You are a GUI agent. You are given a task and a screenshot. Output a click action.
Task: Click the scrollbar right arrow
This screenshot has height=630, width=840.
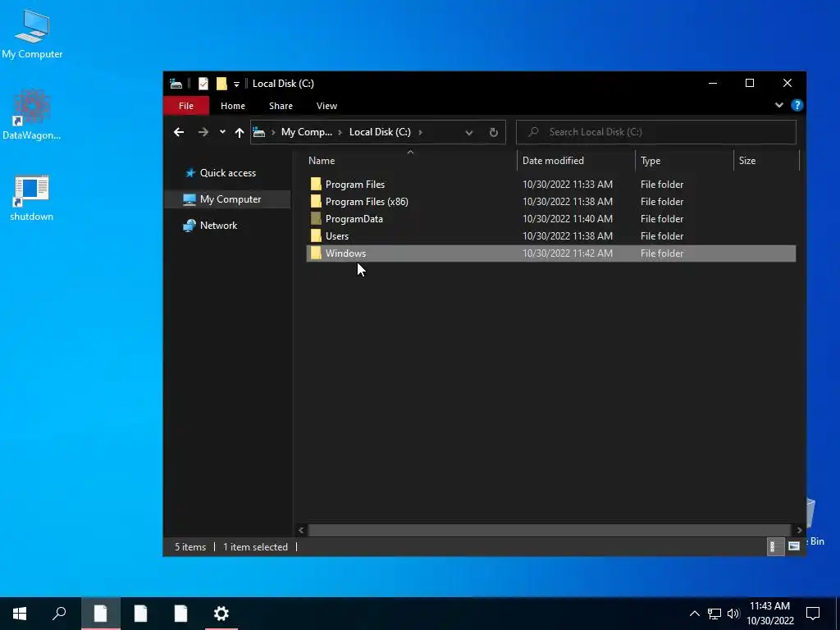point(799,531)
